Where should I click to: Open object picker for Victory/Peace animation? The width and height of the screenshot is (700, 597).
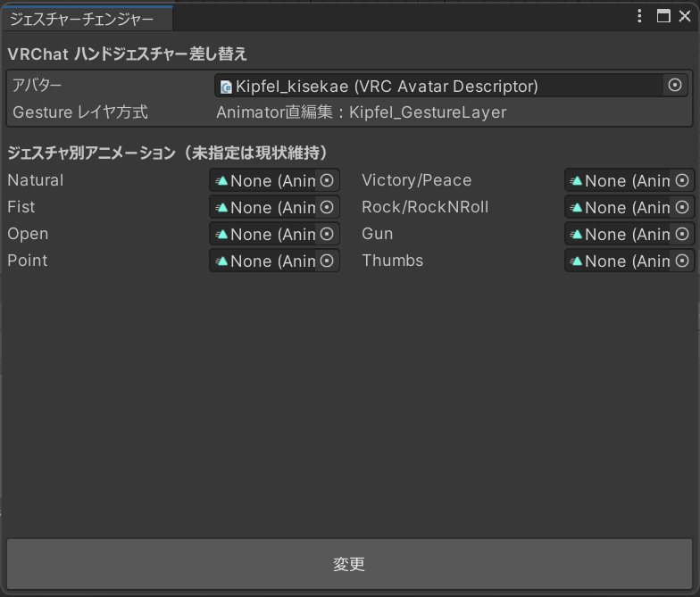[x=682, y=180]
